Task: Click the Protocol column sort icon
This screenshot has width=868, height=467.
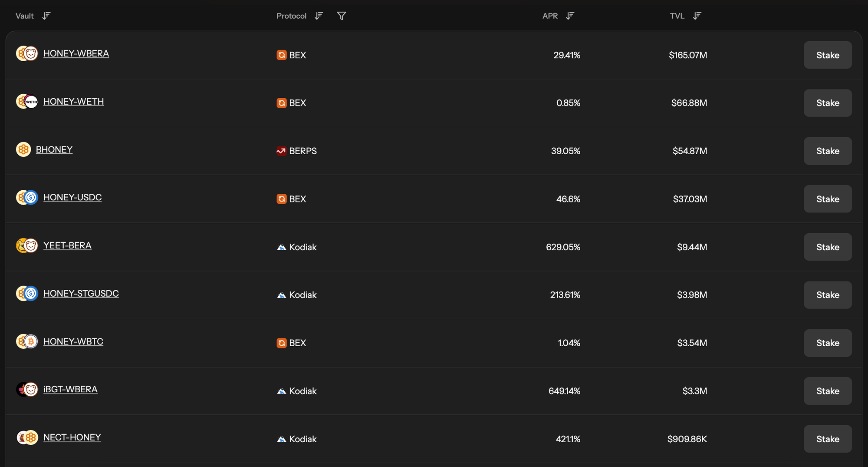Action: pos(319,16)
